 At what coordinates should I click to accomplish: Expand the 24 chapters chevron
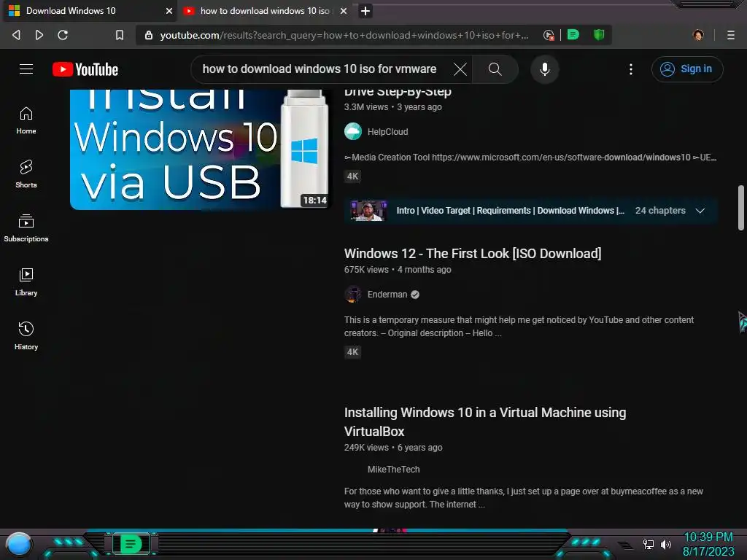[x=700, y=211]
